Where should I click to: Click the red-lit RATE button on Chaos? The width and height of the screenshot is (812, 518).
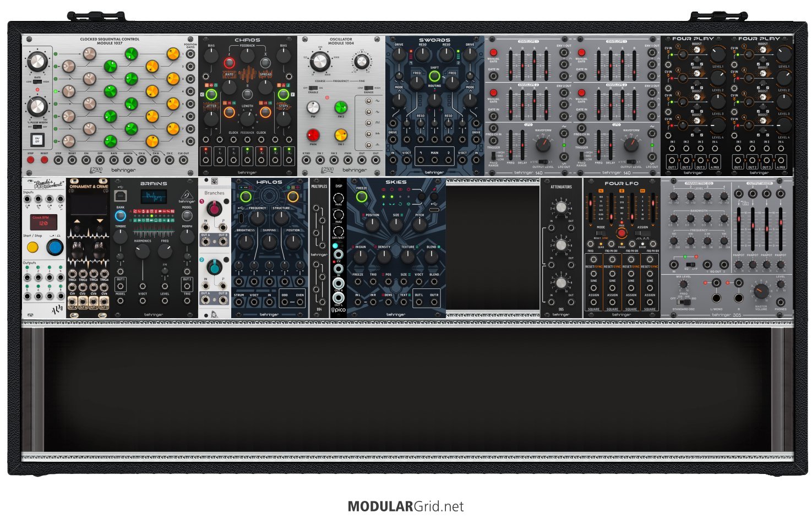[x=229, y=64]
